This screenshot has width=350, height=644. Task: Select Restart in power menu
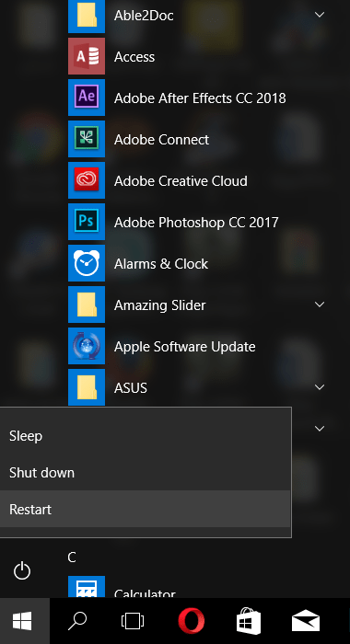(x=146, y=509)
